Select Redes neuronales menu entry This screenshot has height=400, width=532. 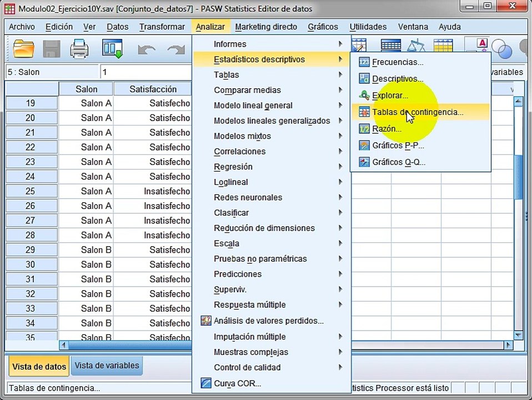pyautogui.click(x=271, y=197)
